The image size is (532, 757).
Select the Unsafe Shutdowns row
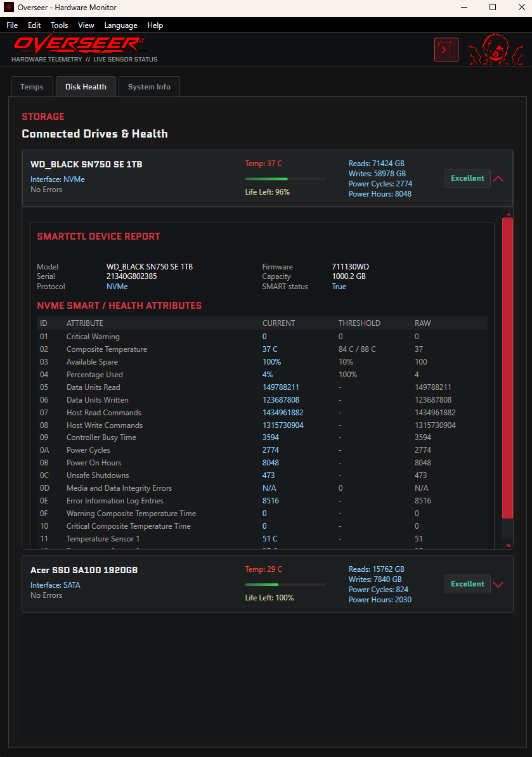[262, 475]
